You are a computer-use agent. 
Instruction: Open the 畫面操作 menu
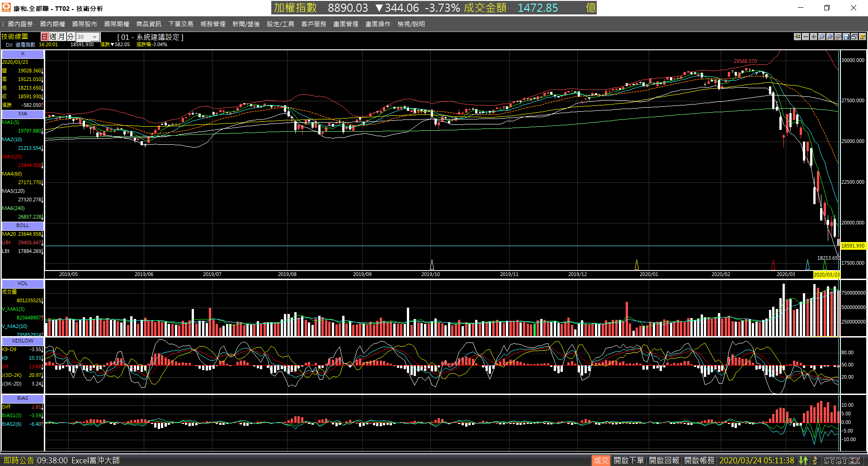tap(378, 24)
